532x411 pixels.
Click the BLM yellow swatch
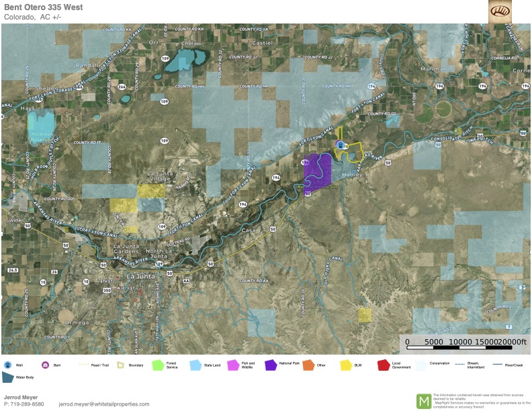(x=347, y=365)
